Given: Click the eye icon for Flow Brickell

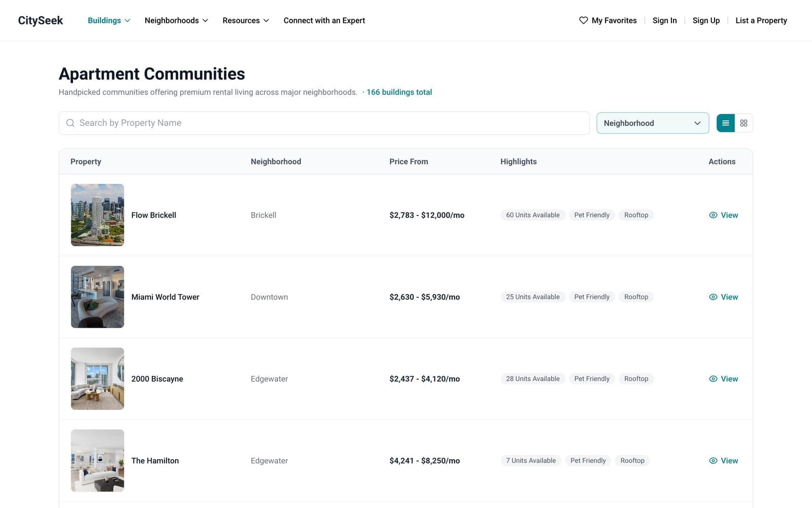Looking at the screenshot, I should click(713, 215).
